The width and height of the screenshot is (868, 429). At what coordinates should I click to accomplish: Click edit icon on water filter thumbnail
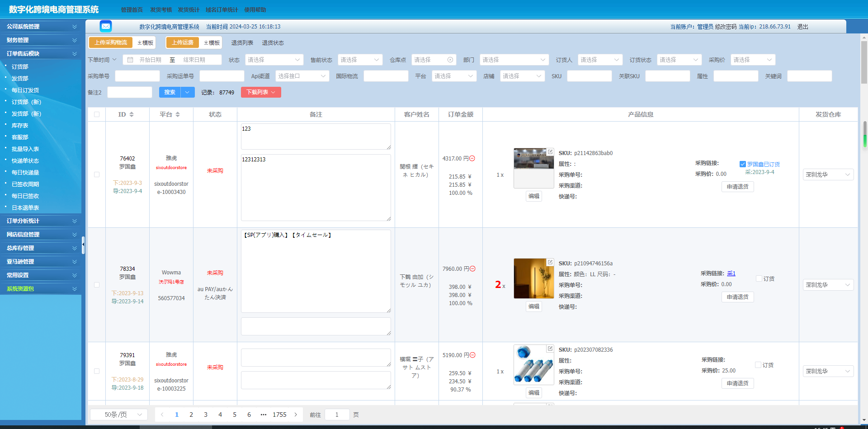[x=550, y=349]
